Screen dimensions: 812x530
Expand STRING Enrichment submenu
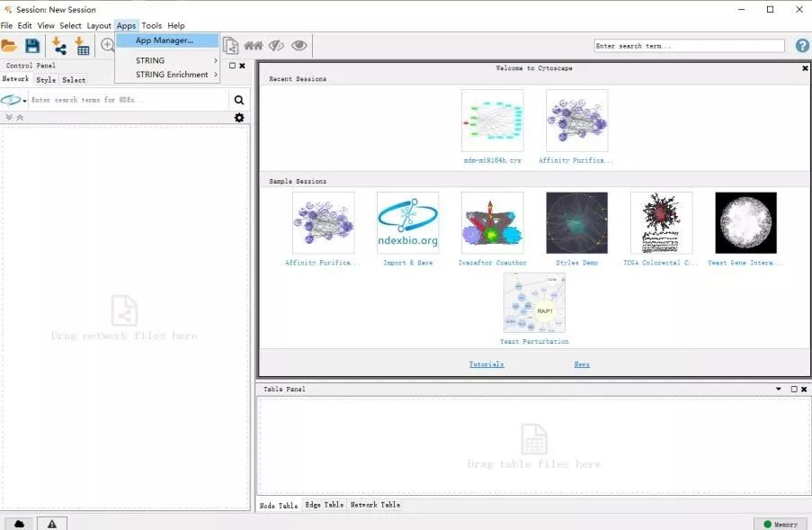(166, 75)
